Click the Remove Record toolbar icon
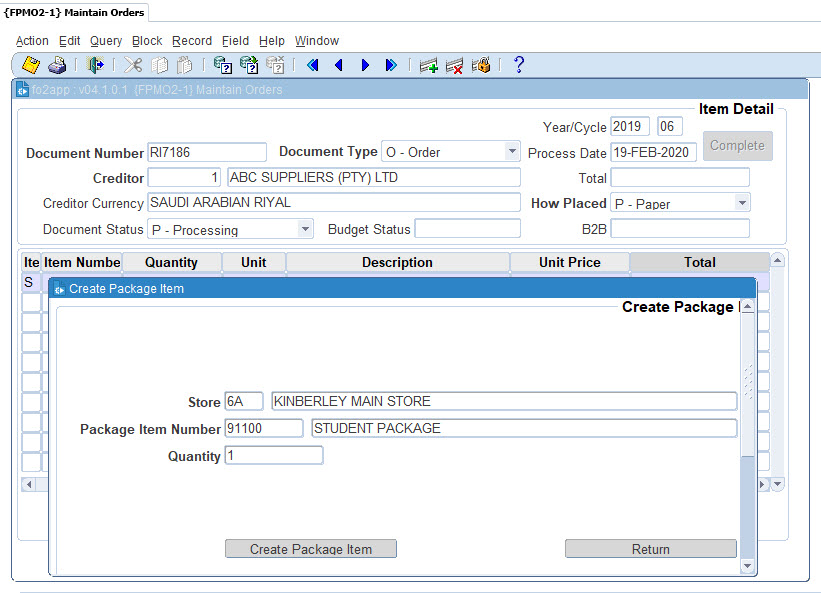The image size is (821, 593). tap(453, 64)
